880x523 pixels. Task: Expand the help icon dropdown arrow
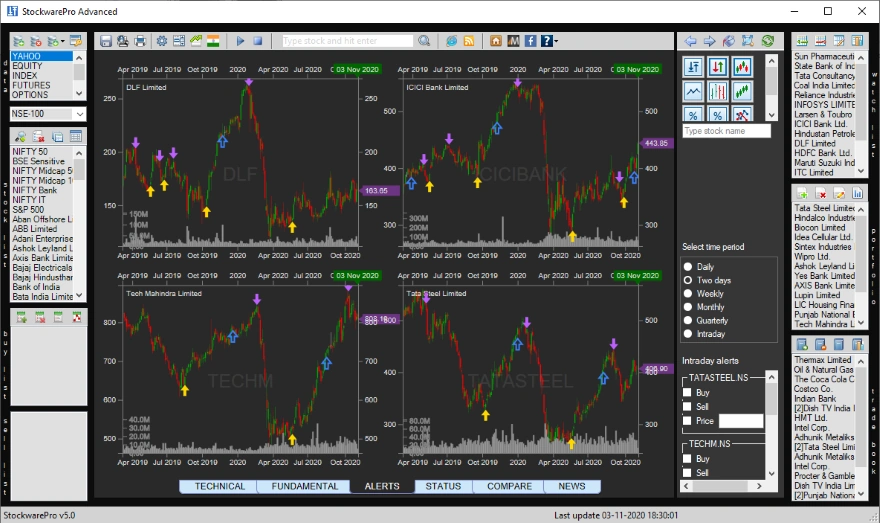[555, 42]
